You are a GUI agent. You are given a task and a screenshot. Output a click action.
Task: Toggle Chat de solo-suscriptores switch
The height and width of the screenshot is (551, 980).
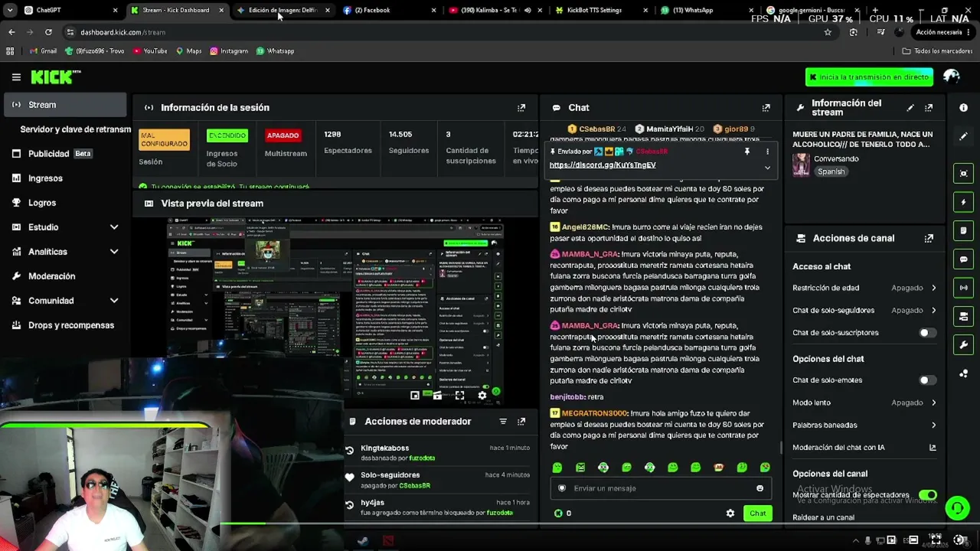tap(927, 333)
